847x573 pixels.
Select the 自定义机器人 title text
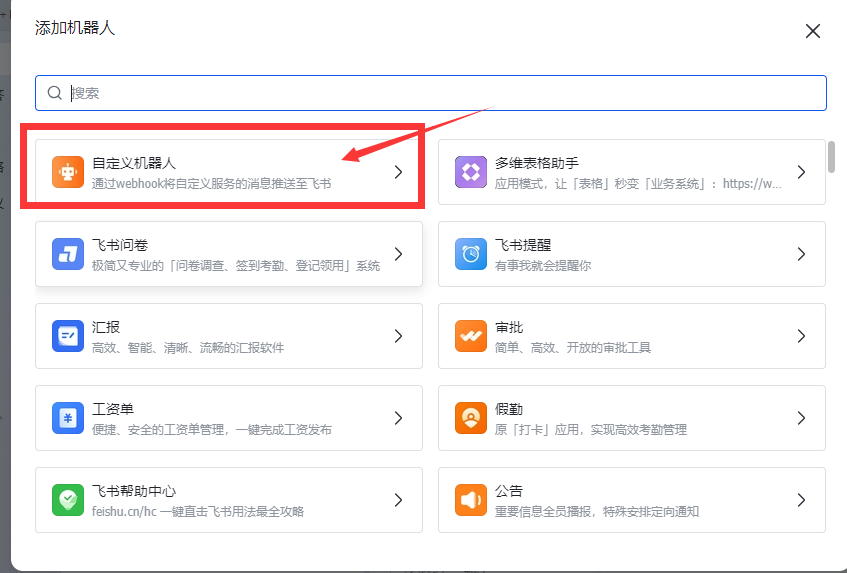(133, 163)
